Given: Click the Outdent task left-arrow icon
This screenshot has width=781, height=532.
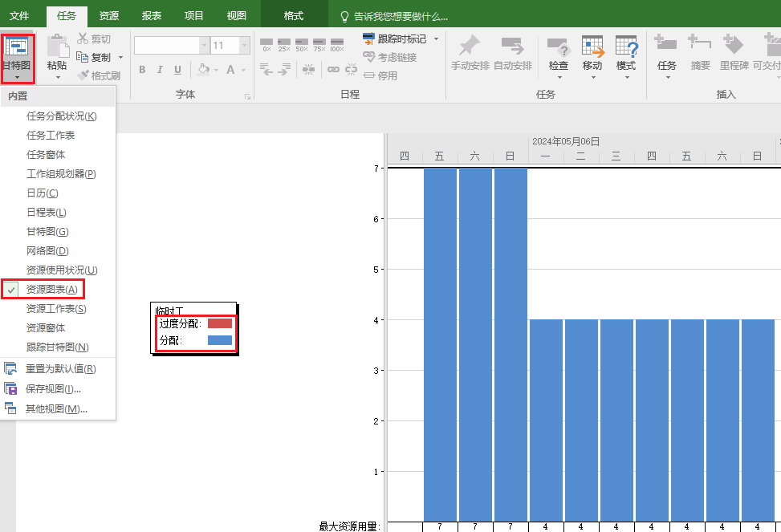Looking at the screenshot, I should 266,69.
